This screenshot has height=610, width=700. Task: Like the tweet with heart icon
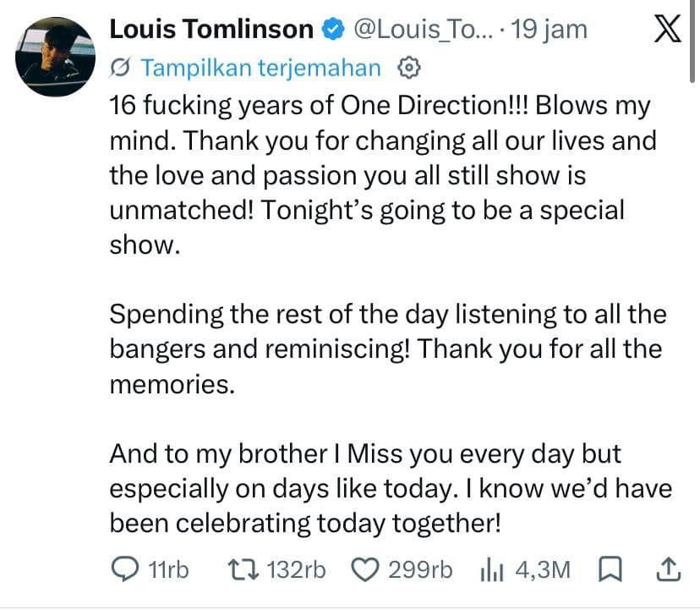(x=365, y=569)
